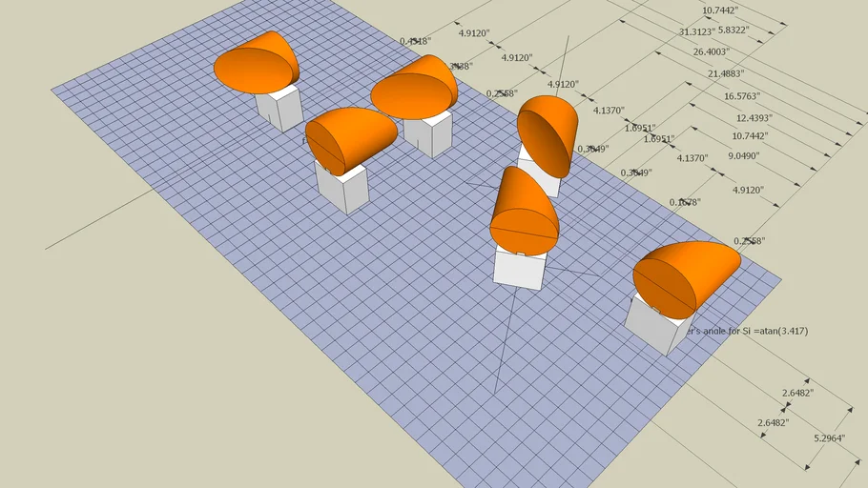Click the 12.4393" dimension text
Viewport: 868px width, 488px height.
click(x=754, y=118)
